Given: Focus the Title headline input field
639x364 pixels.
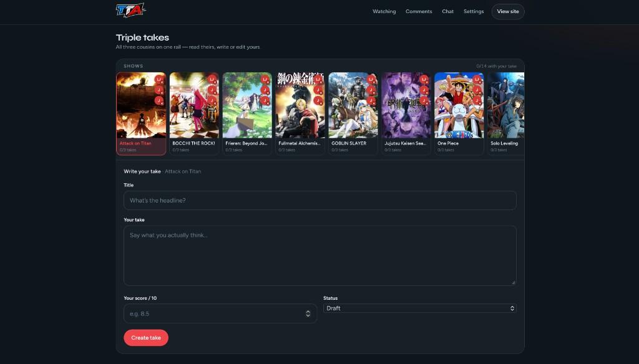Looking at the screenshot, I should (x=320, y=200).
